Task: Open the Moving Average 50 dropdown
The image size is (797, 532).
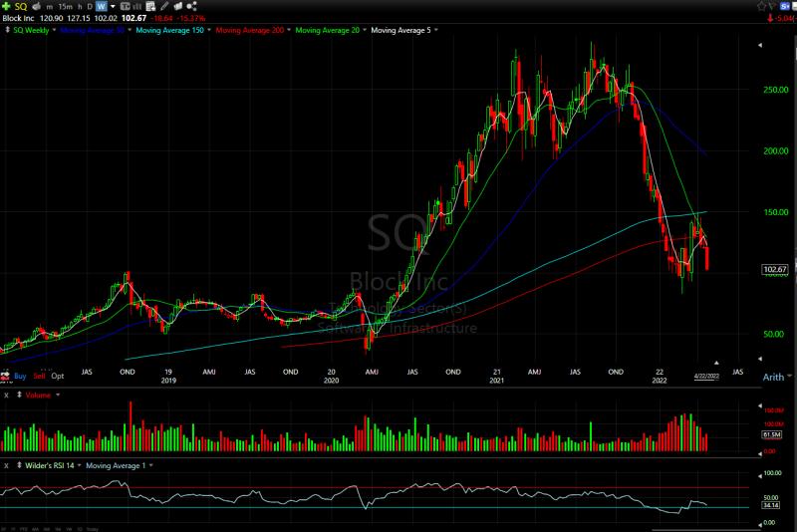Action: click(130, 30)
